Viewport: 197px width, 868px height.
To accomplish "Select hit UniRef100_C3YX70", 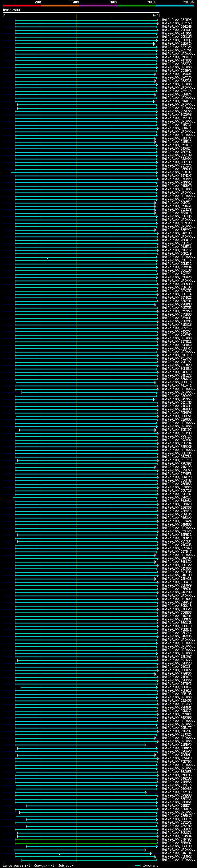I will [176, 165].
